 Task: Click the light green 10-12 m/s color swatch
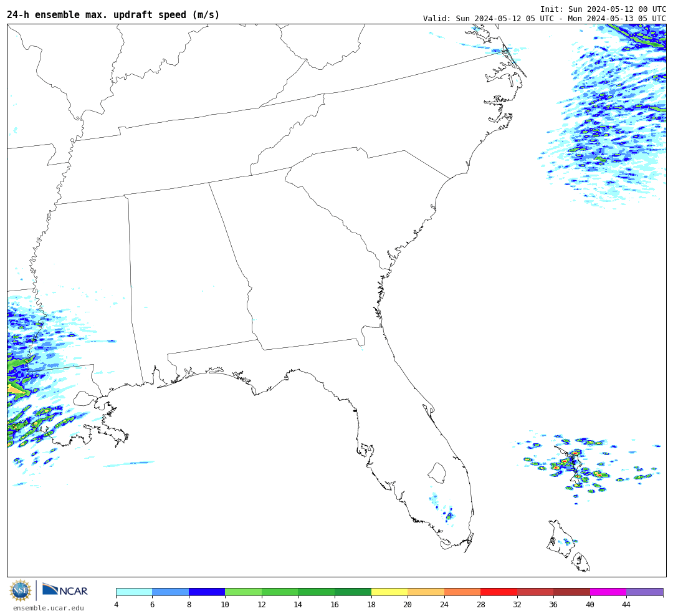(244, 592)
